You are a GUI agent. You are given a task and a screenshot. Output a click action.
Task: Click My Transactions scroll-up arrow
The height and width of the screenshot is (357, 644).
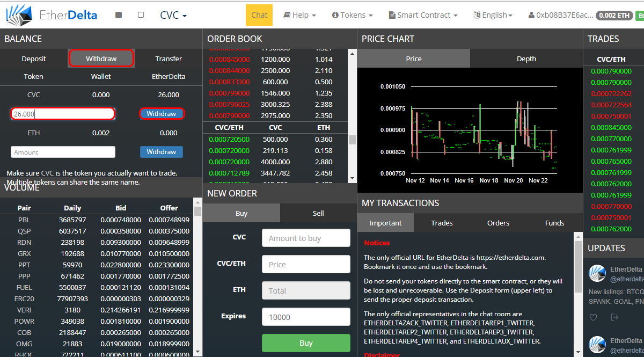(x=578, y=236)
